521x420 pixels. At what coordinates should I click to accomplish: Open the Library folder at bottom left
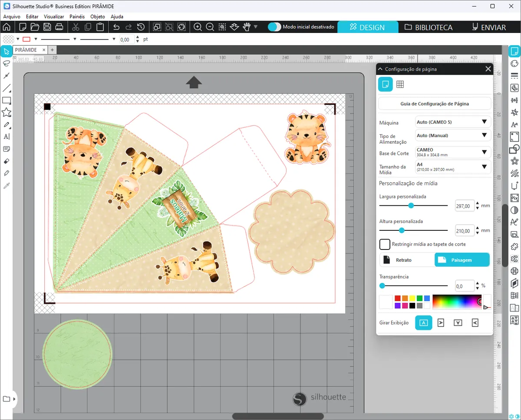(x=6, y=399)
